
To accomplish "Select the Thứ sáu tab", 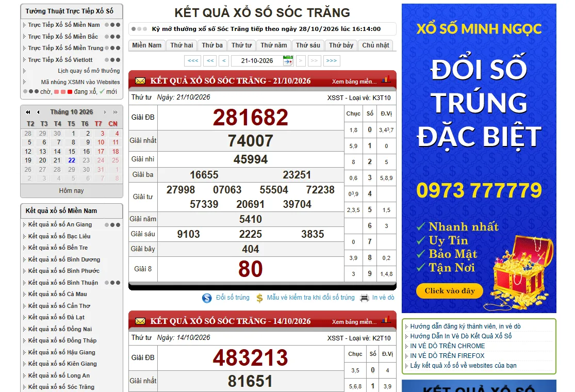I will click(308, 45).
